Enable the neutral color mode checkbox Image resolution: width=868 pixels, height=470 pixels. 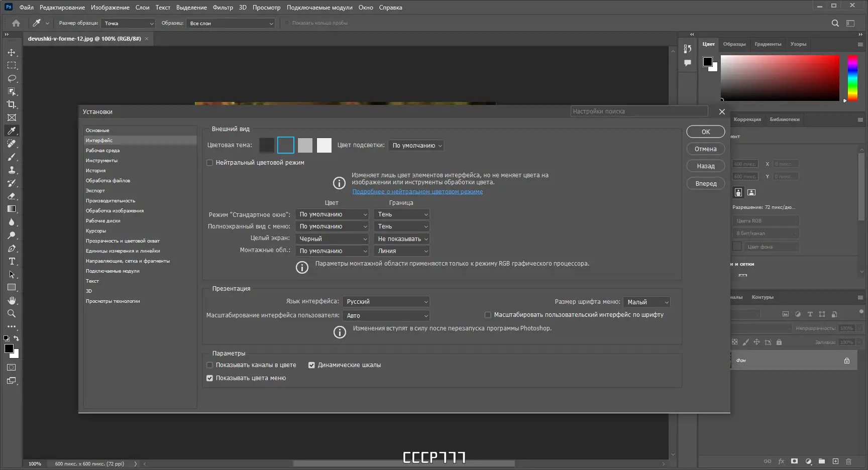click(x=209, y=163)
